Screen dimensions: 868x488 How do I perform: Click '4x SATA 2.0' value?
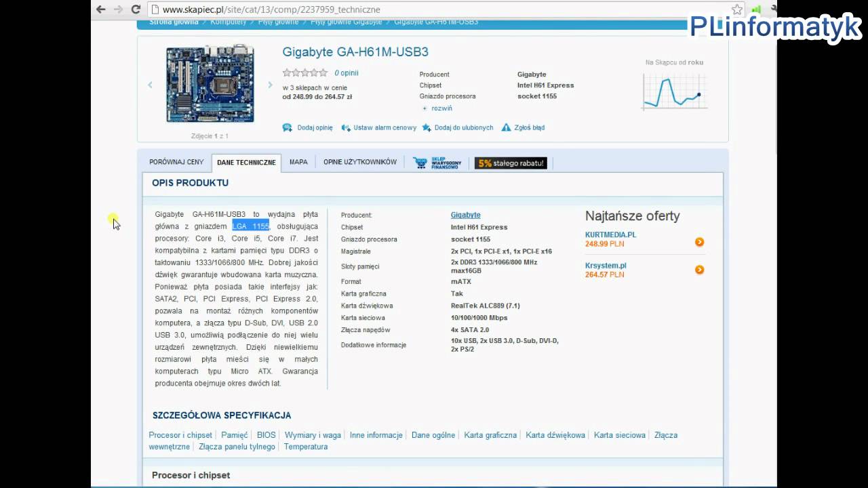[470, 330]
